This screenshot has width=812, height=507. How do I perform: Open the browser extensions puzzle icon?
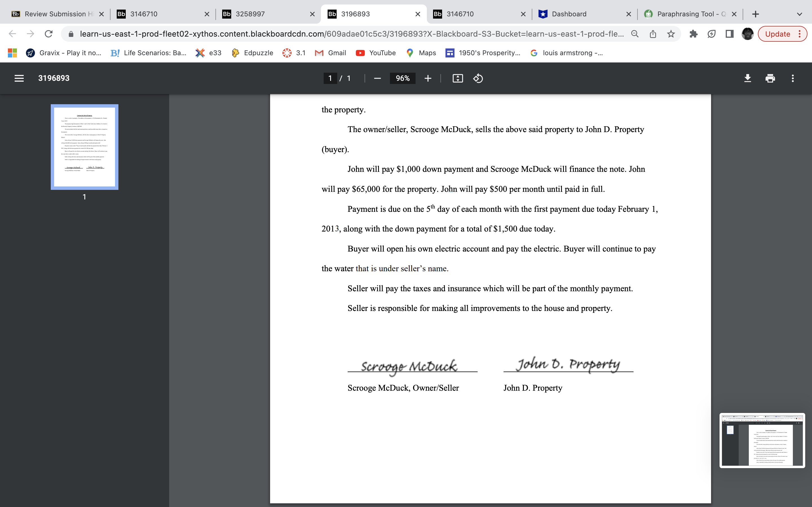coord(693,34)
